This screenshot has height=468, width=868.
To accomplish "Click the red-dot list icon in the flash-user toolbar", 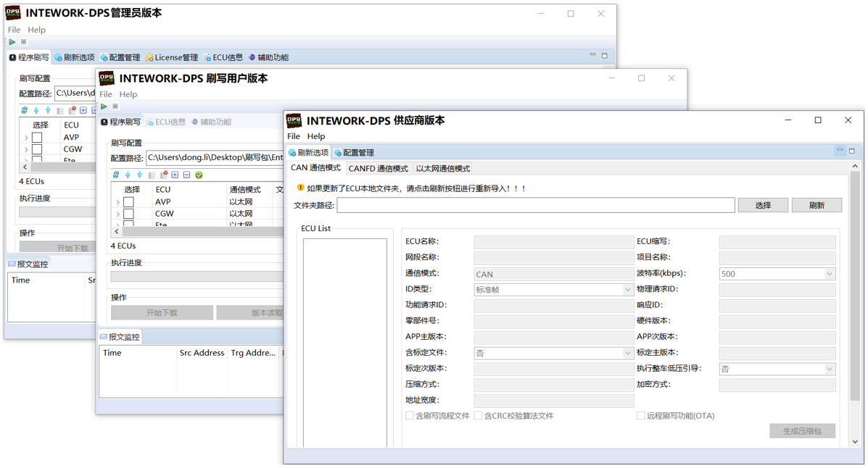I will pos(163,175).
